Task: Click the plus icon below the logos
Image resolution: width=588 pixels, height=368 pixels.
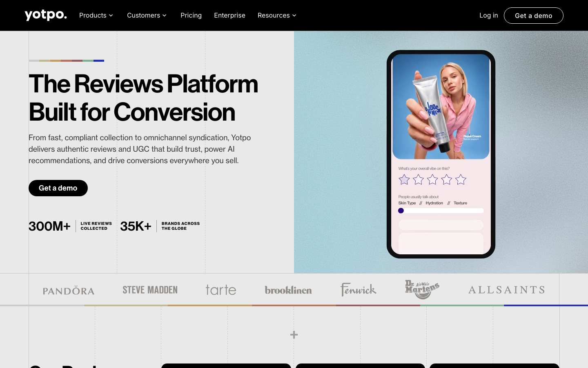Action: point(294,335)
